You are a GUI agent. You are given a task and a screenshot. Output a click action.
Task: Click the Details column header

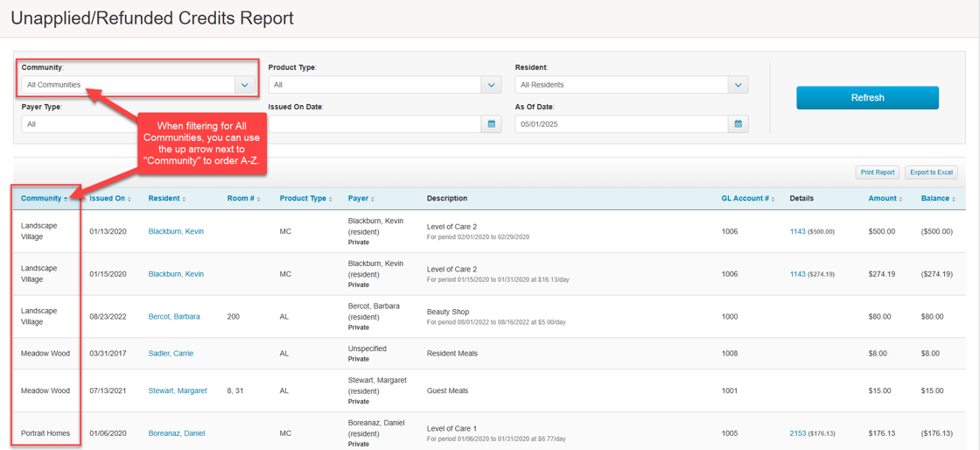pos(801,199)
